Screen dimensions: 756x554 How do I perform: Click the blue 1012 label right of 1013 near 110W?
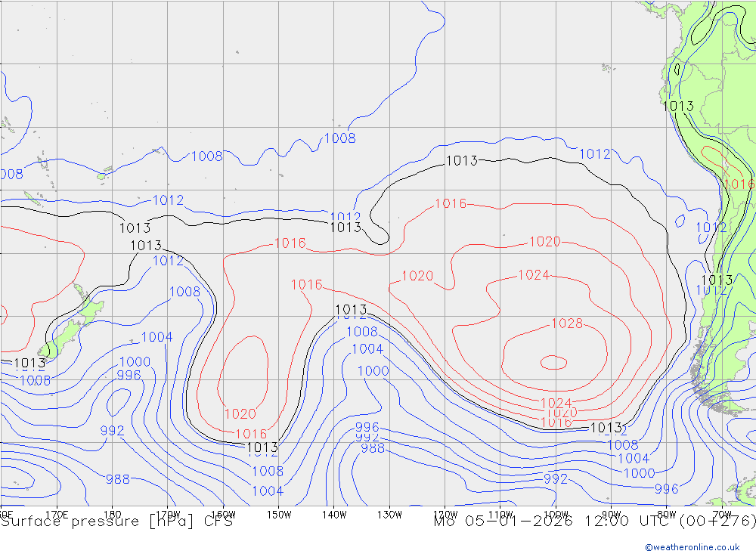(x=594, y=154)
